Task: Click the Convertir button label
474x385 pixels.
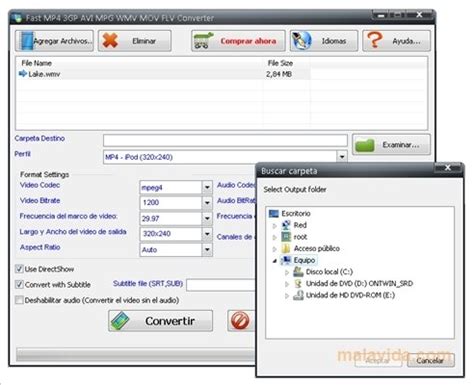Action: coord(170,321)
